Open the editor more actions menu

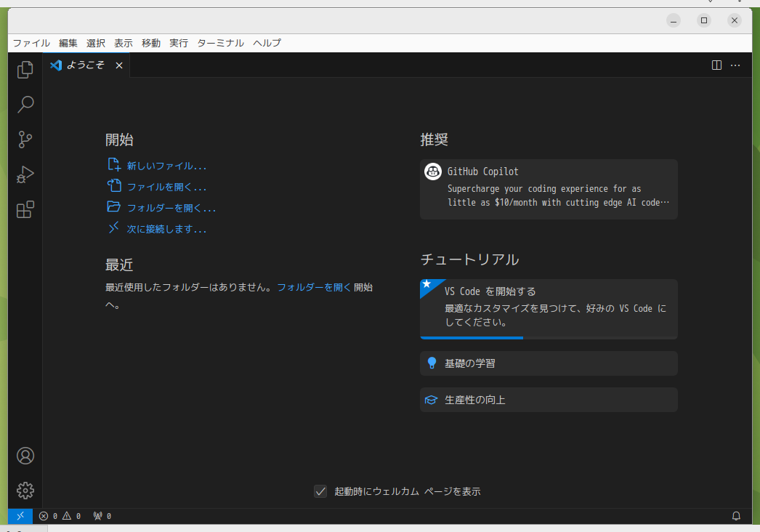point(735,65)
